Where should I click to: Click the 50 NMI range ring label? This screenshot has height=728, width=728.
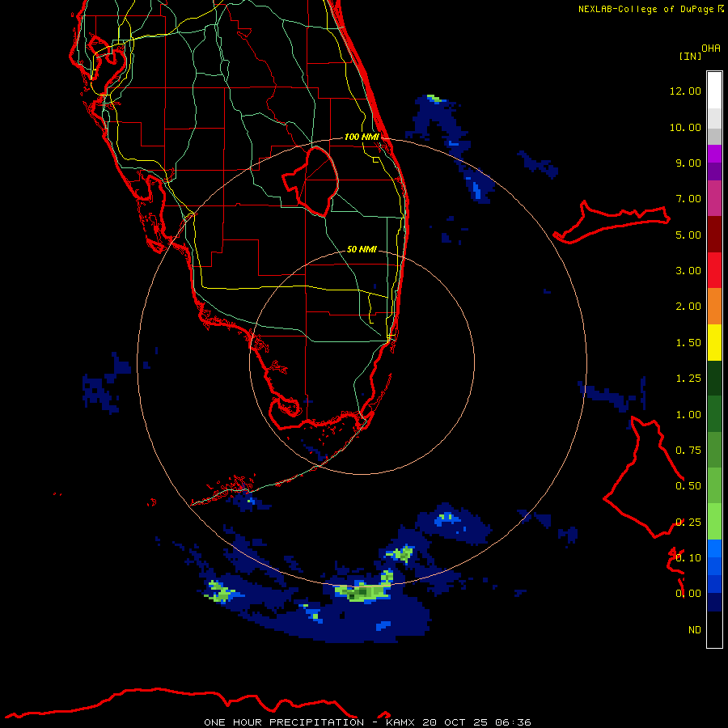click(x=362, y=249)
